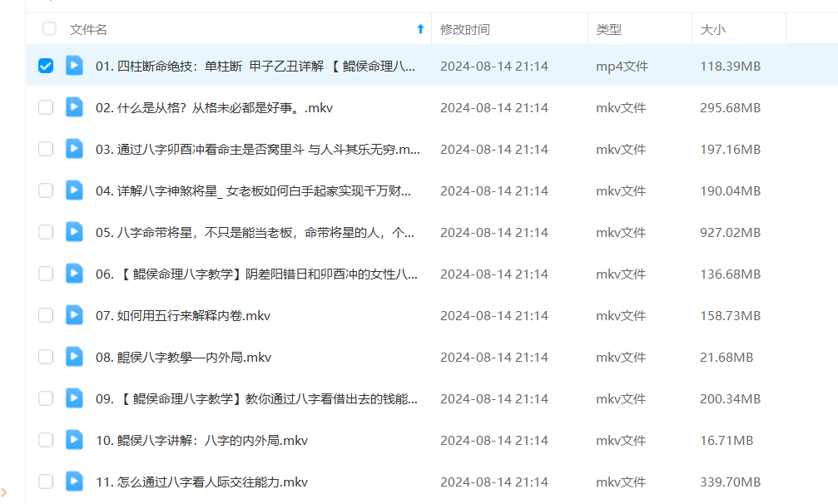Open file 02. 什么是从格

coord(214,107)
